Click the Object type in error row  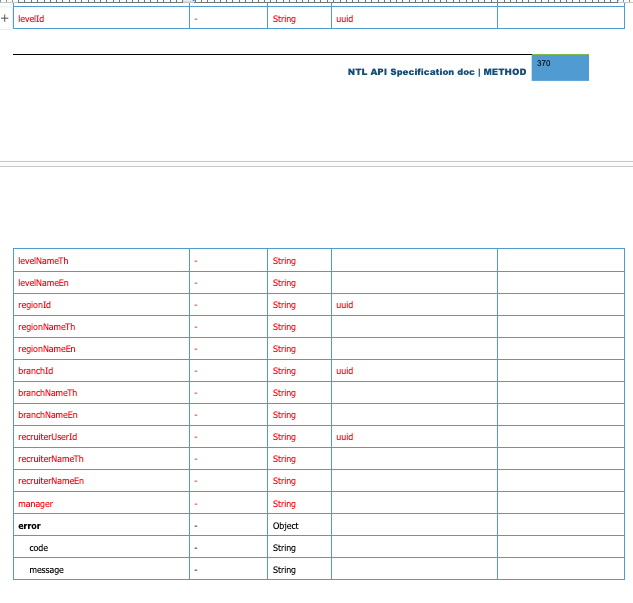(285, 525)
